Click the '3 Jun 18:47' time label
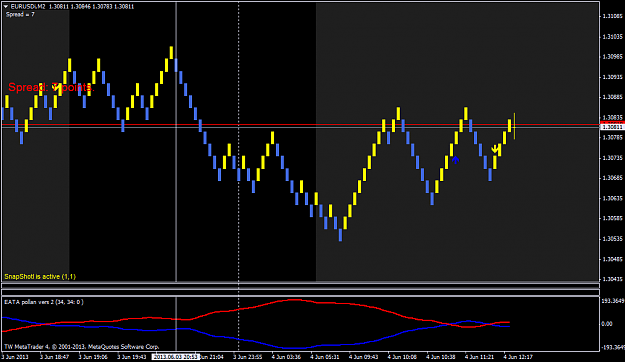Image resolution: width=625 pixels, height=362 pixels. [x=55, y=357]
